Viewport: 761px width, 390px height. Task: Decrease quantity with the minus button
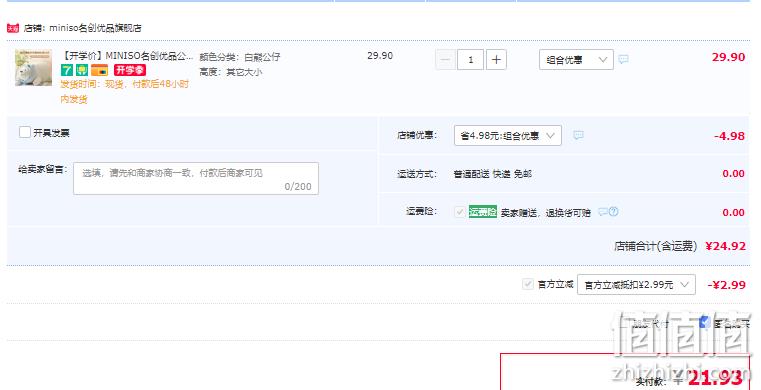(x=445, y=60)
